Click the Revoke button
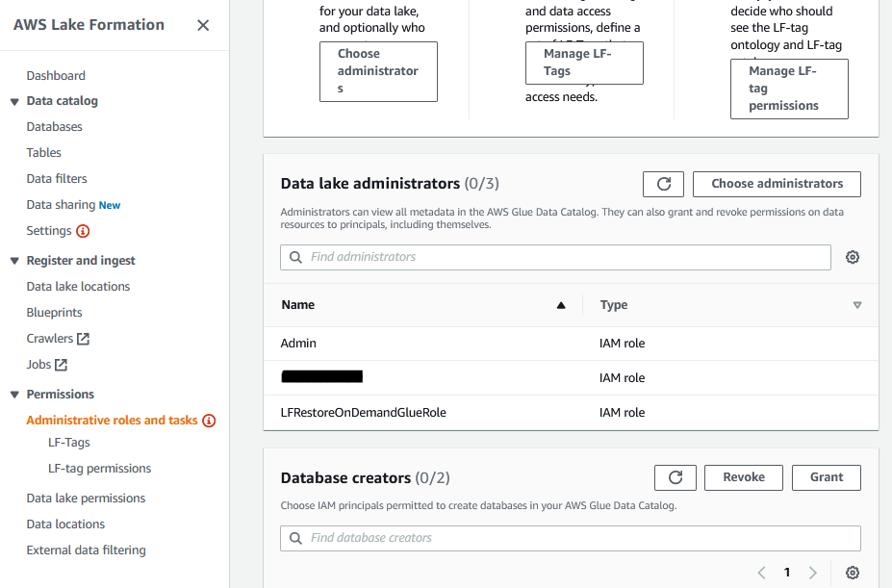The image size is (892, 588). tap(744, 477)
